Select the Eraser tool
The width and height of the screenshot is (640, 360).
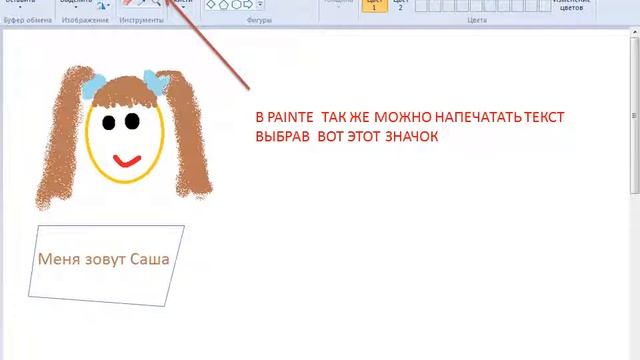coord(128,2)
